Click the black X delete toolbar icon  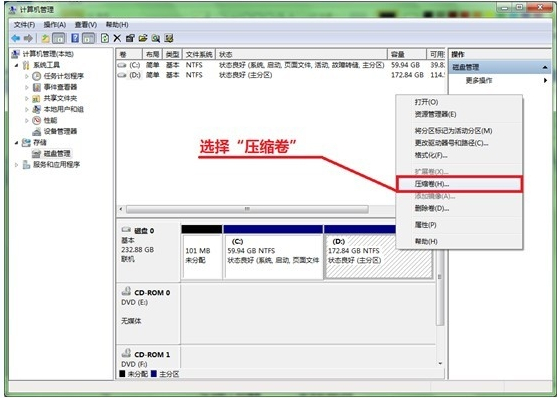tap(117, 38)
